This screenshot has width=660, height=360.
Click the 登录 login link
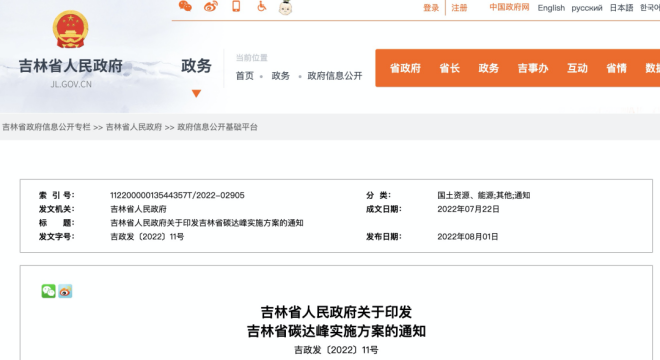pyautogui.click(x=431, y=8)
